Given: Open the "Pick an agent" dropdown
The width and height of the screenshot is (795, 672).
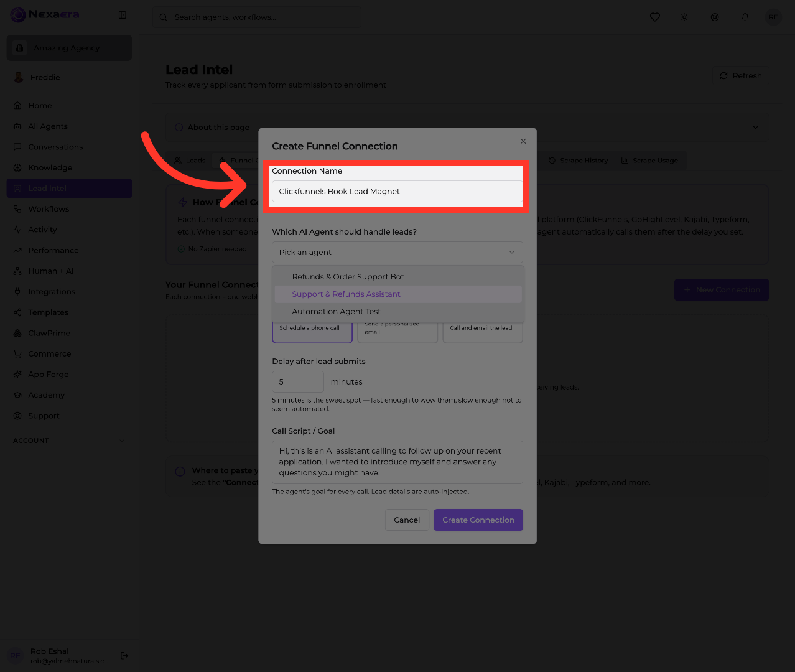Looking at the screenshot, I should (397, 252).
